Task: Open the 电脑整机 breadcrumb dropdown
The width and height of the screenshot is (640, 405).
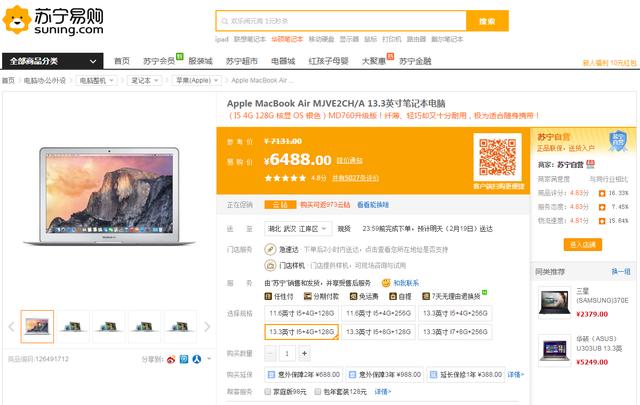Action: tap(96, 80)
